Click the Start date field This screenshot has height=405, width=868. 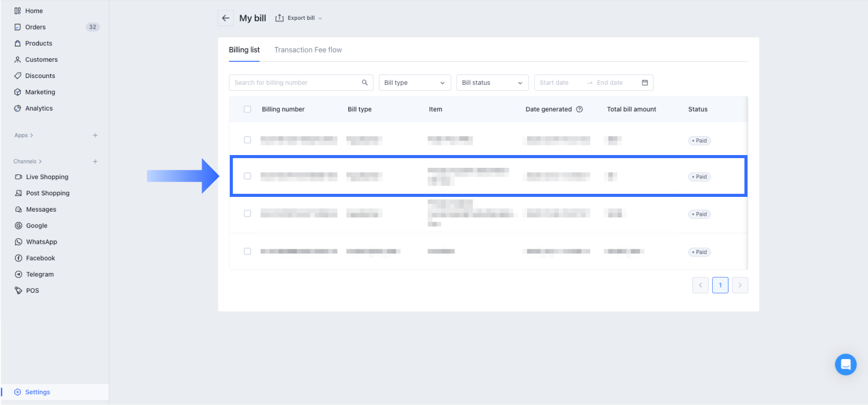click(554, 83)
